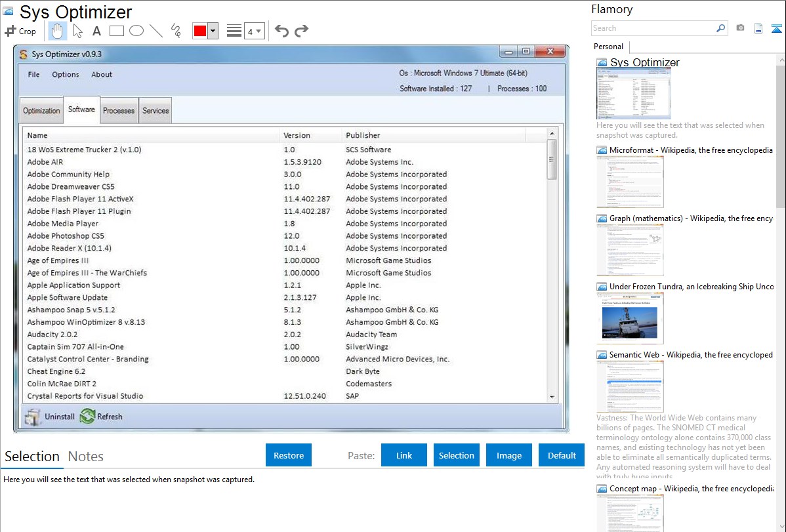Viewport: 786px width, 532px height.
Task: Click the camera snapshot icon
Action: click(740, 28)
